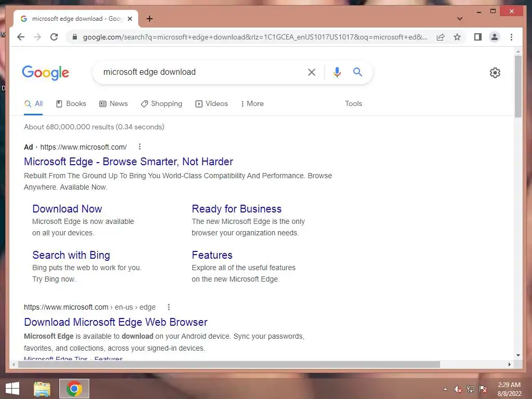
Task: Open the Chrome side panel
Action: (478, 37)
